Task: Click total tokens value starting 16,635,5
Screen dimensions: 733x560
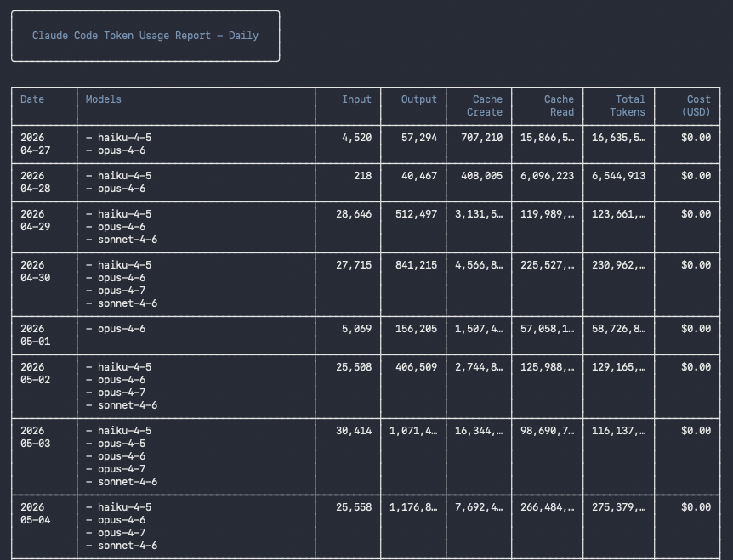Action: coord(618,138)
